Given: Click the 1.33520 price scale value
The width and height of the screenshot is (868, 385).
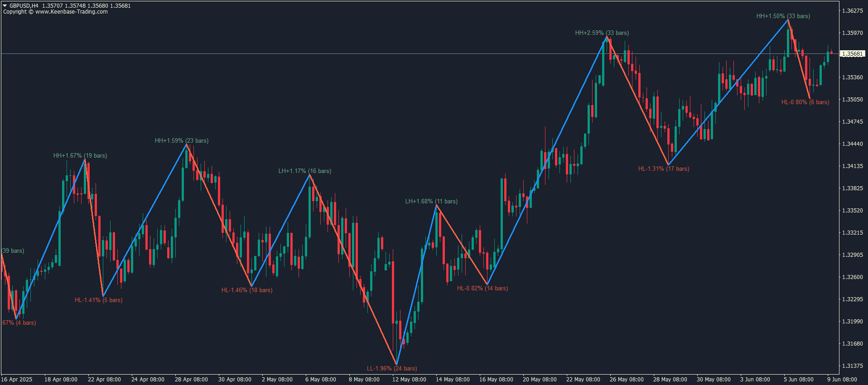Looking at the screenshot, I should click(x=853, y=211).
